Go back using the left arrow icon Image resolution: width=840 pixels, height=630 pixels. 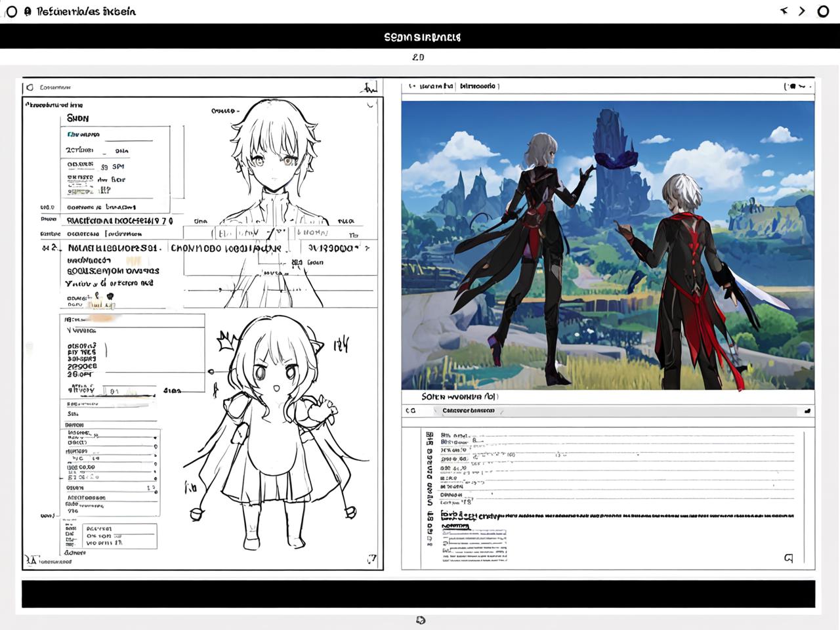click(784, 11)
